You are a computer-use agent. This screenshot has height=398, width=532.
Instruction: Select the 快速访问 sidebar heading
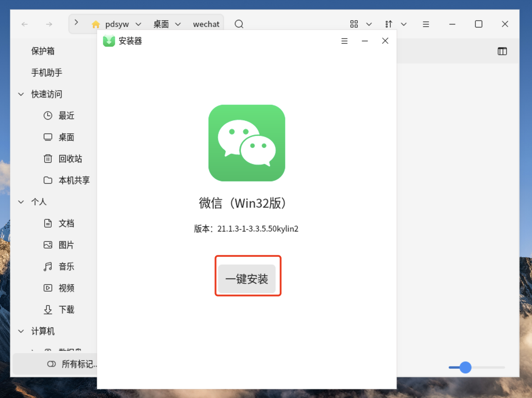coord(47,94)
